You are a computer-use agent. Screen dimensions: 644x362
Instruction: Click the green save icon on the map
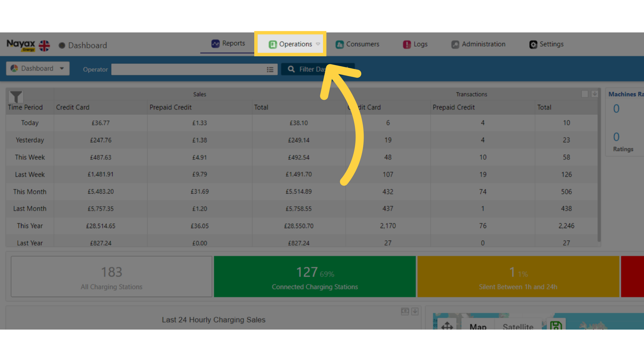(x=556, y=325)
